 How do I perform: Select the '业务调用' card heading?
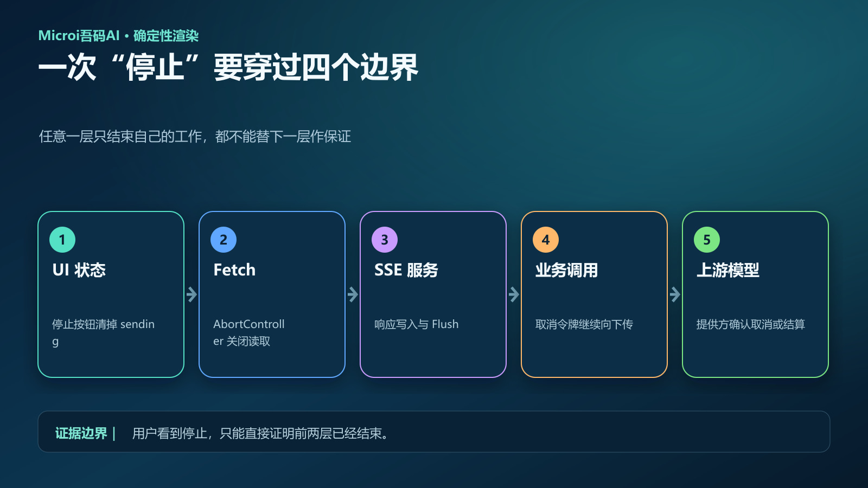tap(567, 270)
